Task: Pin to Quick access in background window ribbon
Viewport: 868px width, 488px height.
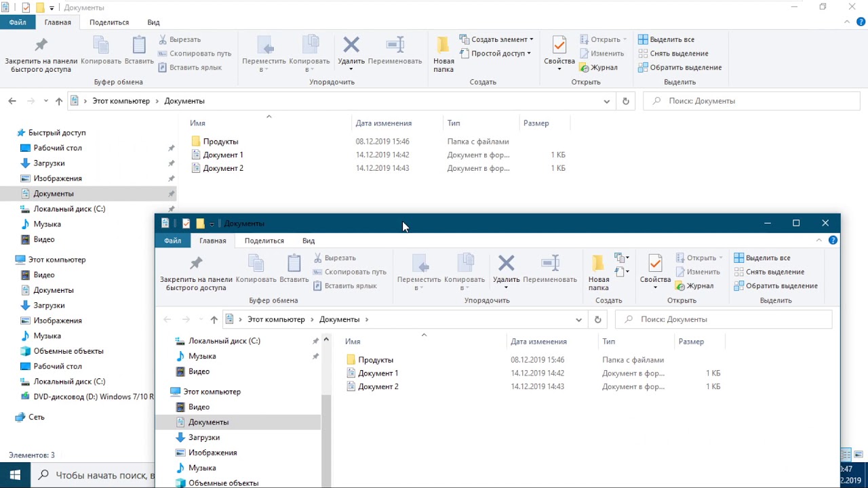Action: click(x=41, y=54)
